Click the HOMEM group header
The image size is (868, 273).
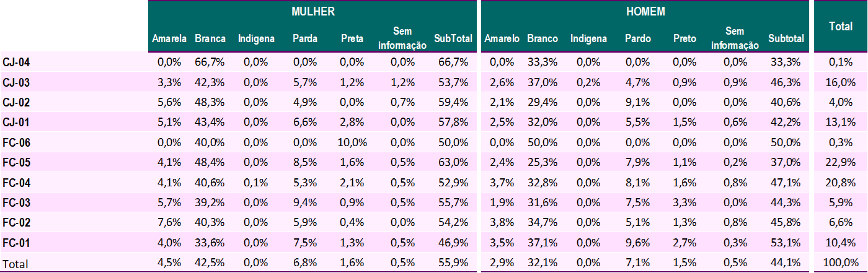pyautogui.click(x=645, y=12)
